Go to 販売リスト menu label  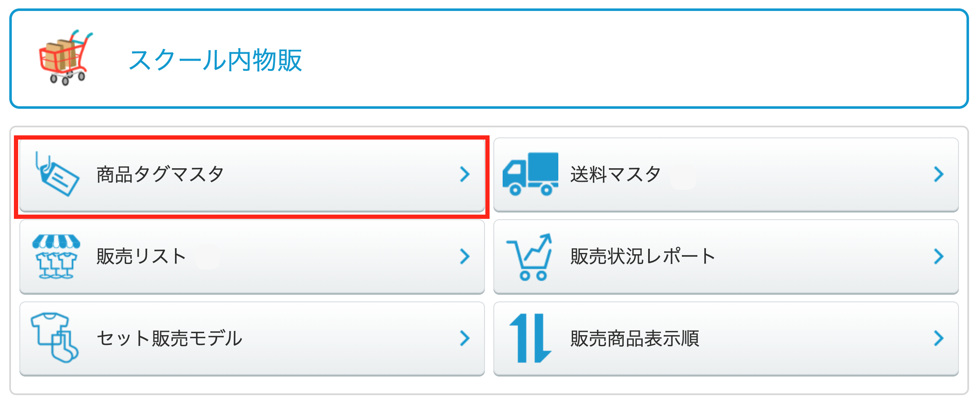141,256
